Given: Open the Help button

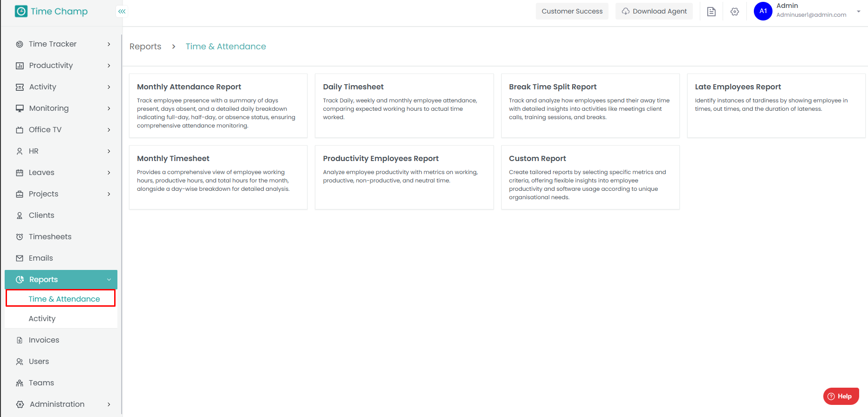Looking at the screenshot, I should [841, 397].
